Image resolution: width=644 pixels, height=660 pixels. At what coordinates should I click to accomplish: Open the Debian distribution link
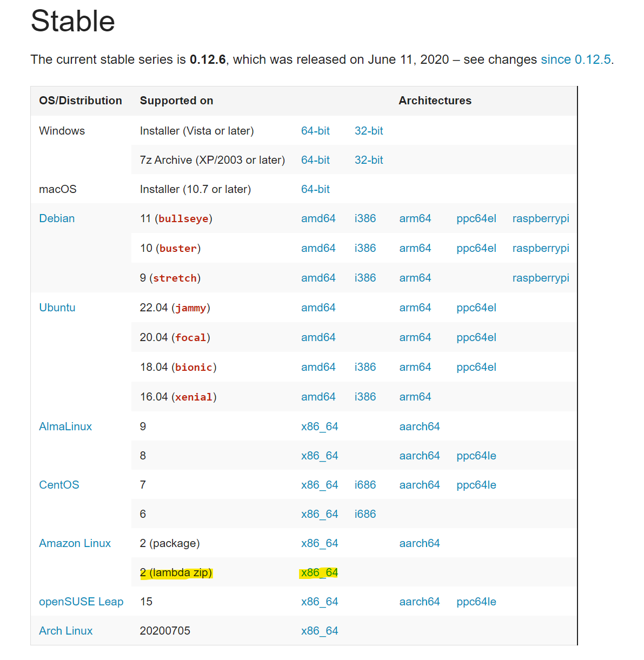point(56,218)
